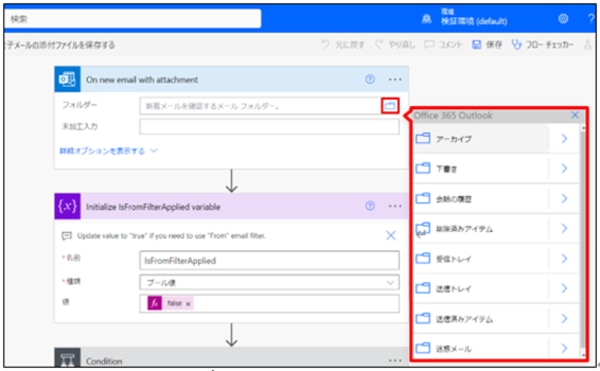Remove the false token with its x

(x=188, y=304)
